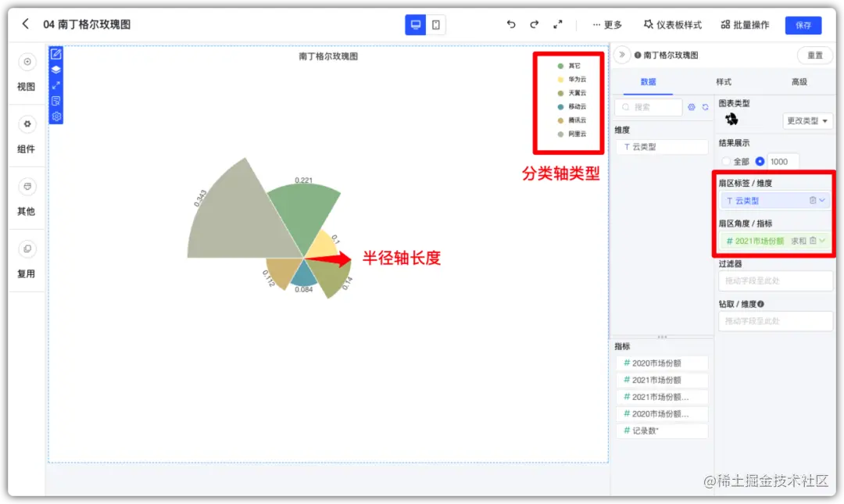Click the redo icon in the top toolbar

point(535,24)
